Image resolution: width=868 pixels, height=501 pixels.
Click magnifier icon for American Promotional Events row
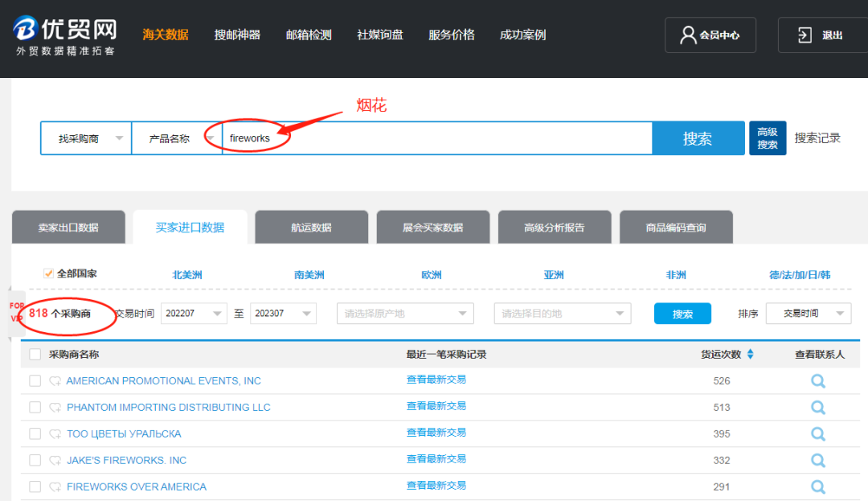(818, 381)
